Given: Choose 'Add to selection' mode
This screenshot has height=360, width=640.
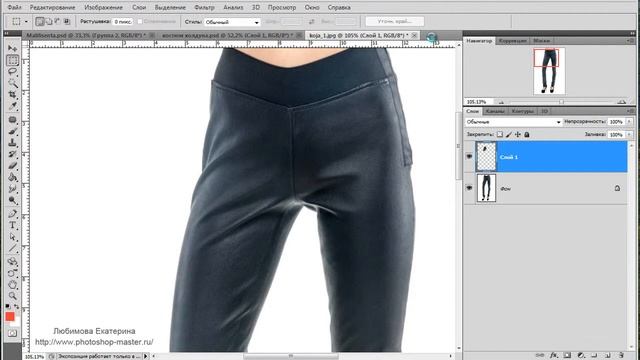Looking at the screenshot, I should [x=49, y=21].
